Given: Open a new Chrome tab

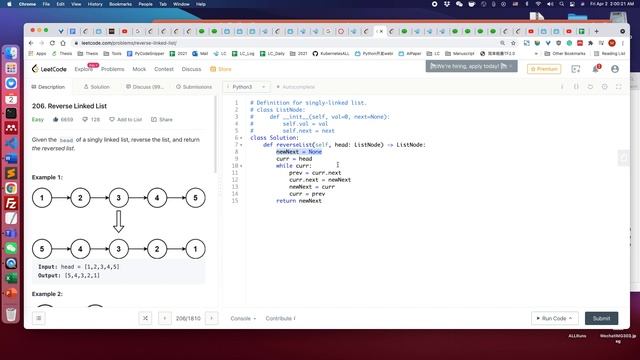Looking at the screenshot, I should point(596,31).
